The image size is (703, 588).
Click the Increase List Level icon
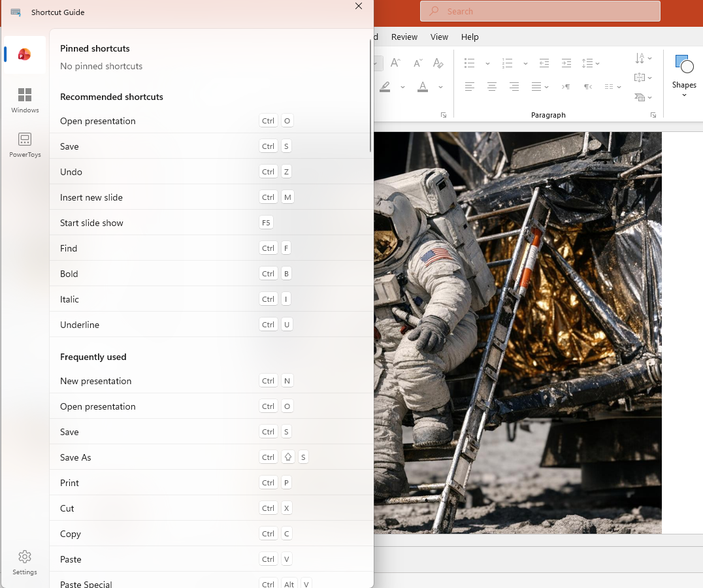[x=566, y=63]
